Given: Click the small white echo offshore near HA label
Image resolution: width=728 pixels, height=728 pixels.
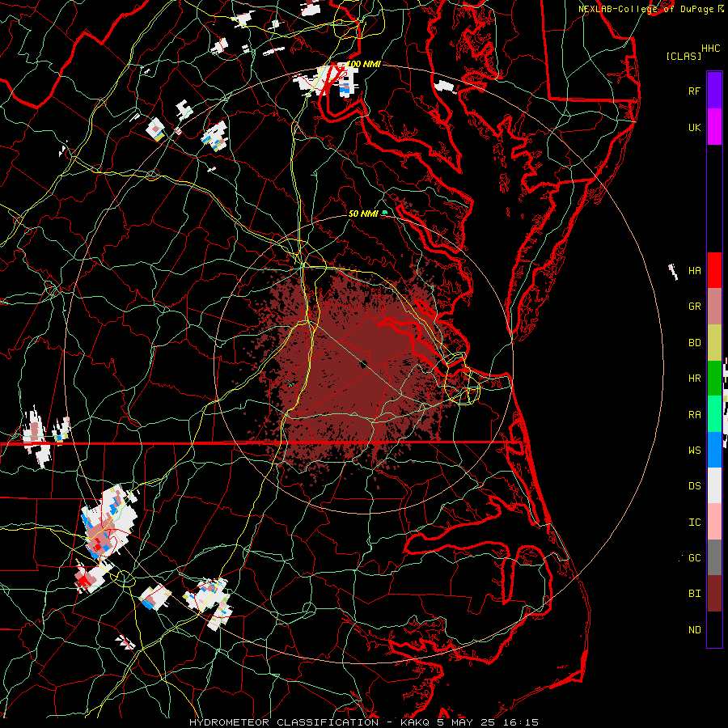Looking at the screenshot, I should point(673,271).
